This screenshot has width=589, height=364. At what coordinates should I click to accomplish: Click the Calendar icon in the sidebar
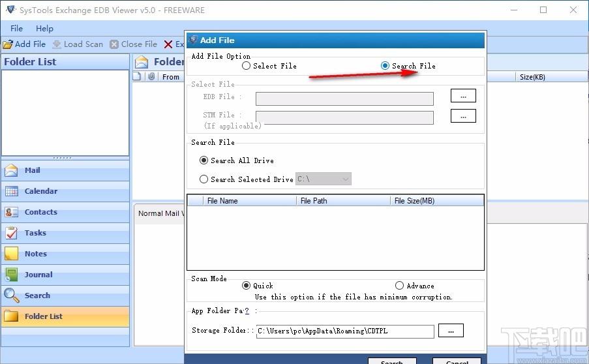[x=11, y=191]
